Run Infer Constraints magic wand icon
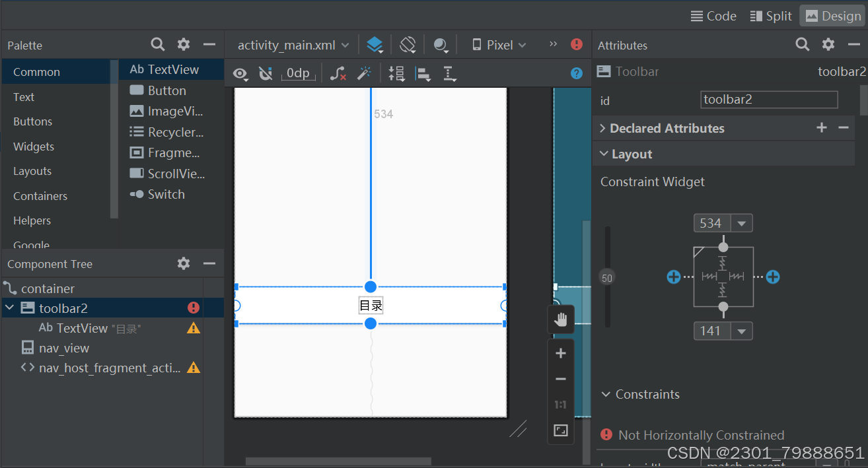This screenshot has height=468, width=868. pos(364,73)
